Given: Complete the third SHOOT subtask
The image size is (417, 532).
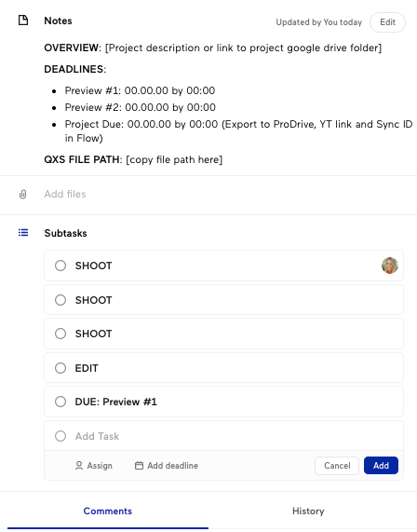Looking at the screenshot, I should point(61,334).
